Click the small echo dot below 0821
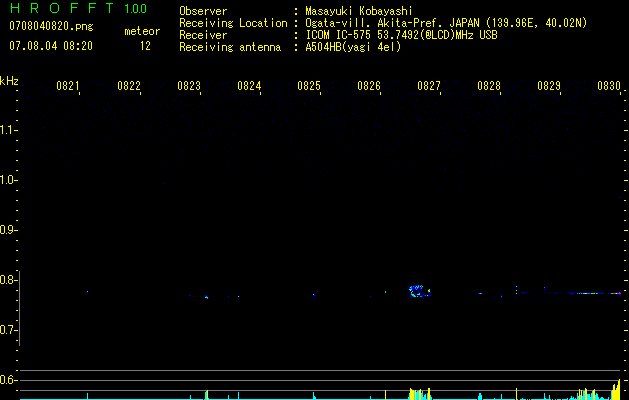 tap(87, 292)
